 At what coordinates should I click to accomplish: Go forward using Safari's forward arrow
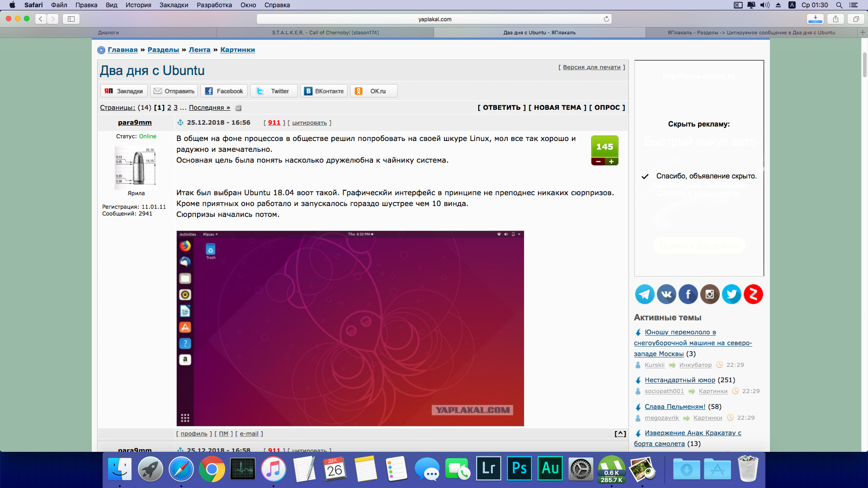point(53,19)
